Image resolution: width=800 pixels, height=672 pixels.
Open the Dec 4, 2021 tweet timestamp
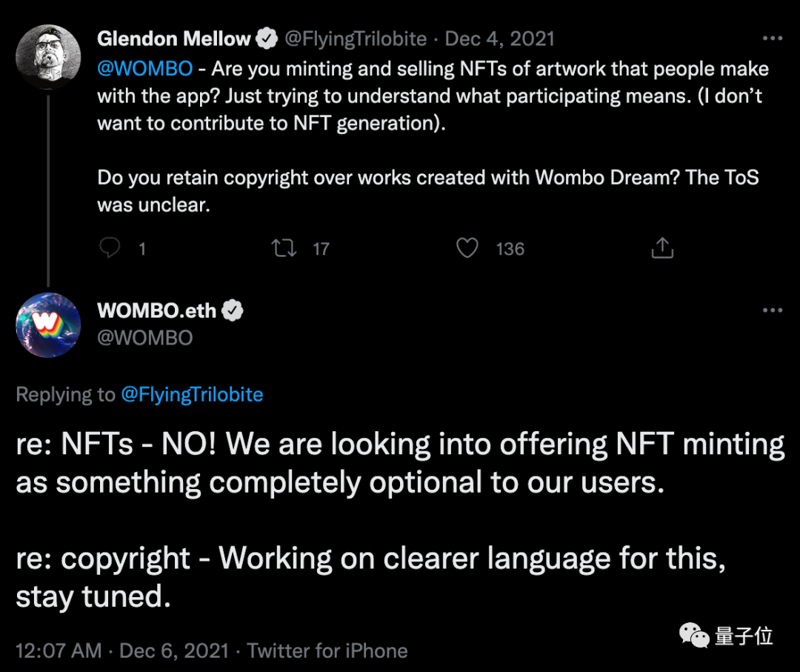(500, 39)
